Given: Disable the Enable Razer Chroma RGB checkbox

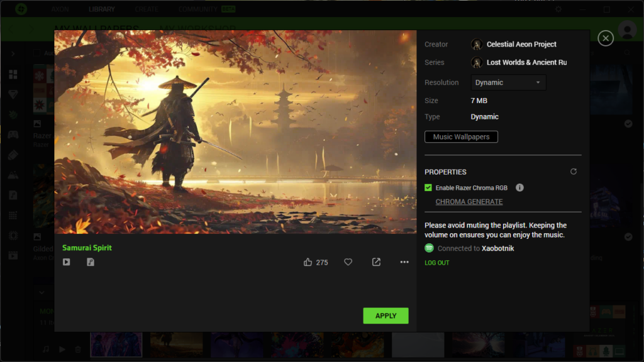Looking at the screenshot, I should coord(428,187).
